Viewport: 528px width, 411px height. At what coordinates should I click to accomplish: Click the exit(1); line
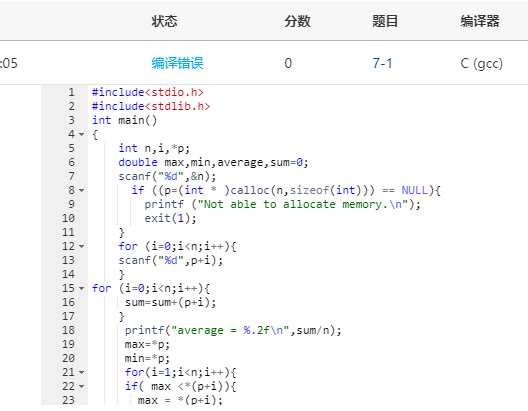(x=170, y=218)
